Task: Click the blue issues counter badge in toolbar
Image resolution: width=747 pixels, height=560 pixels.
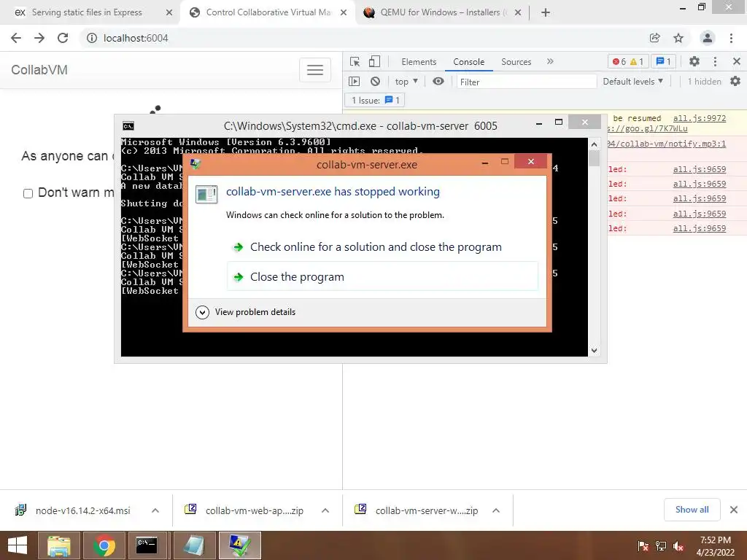Action: [x=663, y=61]
